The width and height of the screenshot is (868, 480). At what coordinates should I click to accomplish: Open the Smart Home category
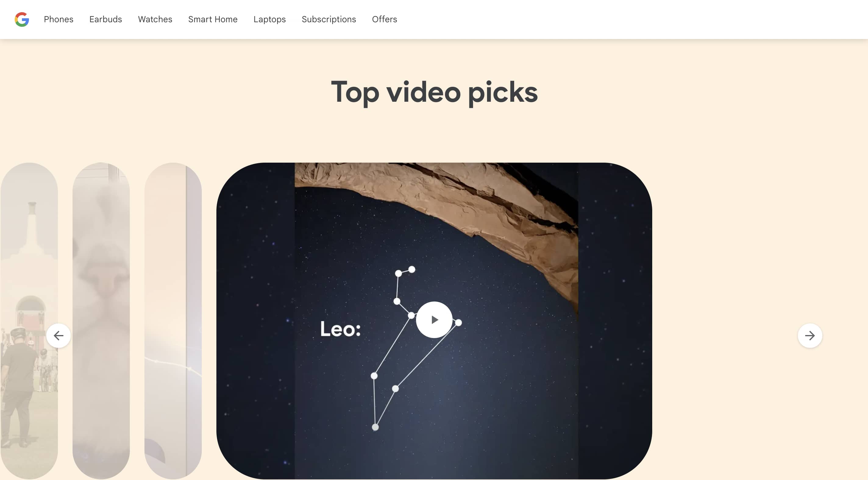coord(213,19)
